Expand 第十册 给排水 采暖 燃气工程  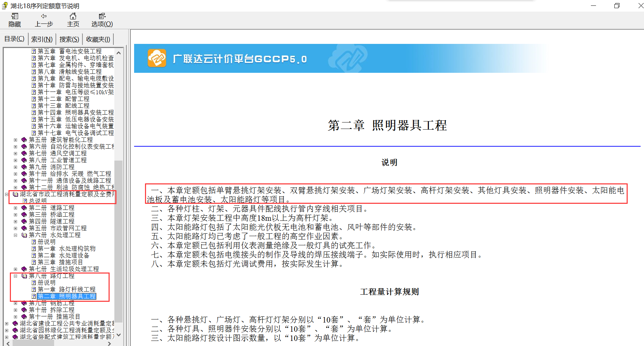click(15, 174)
